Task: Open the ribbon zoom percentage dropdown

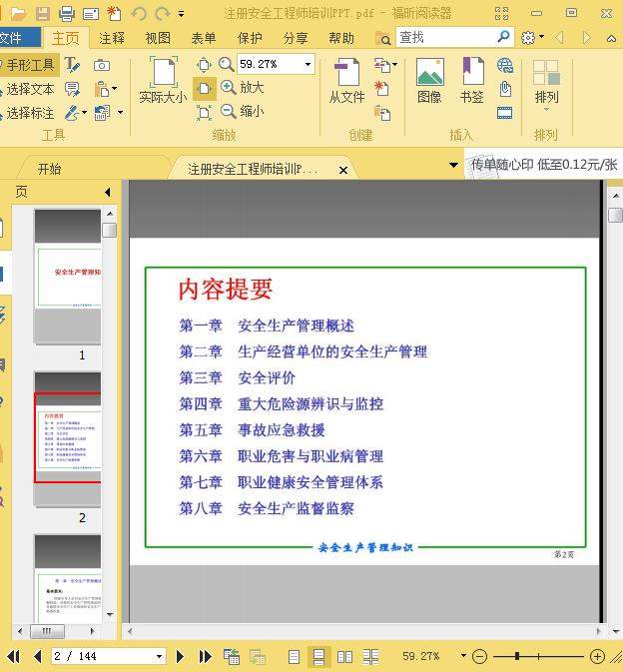Action: (308, 64)
